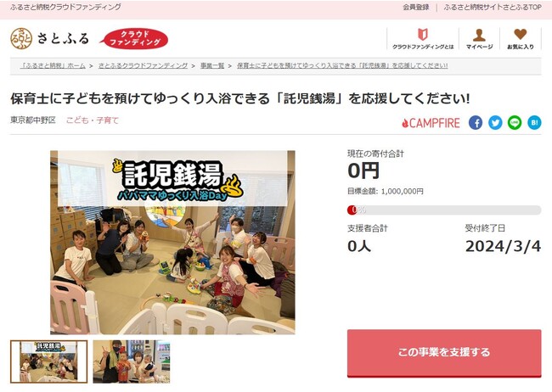Screen dimensions: 552x392
Task: Go to ふるさと納税サイトさとふるTOP
Action: coord(493,7)
